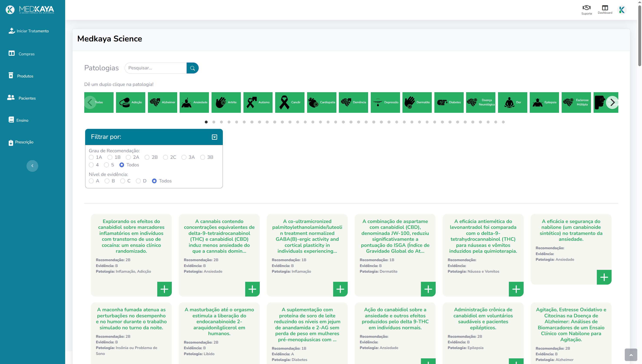The width and height of the screenshot is (642, 364).
Task: Select evidence level C
Action: [123, 181]
